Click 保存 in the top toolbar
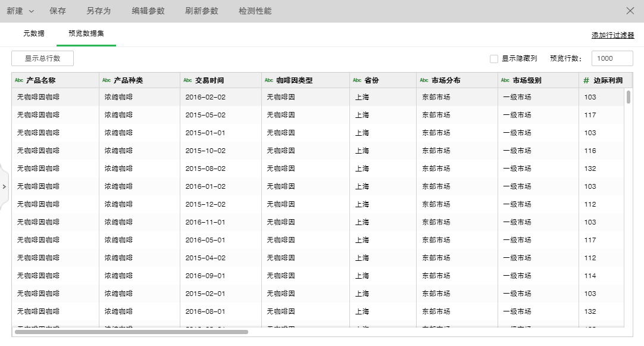This screenshot has width=644, height=346. (58, 11)
